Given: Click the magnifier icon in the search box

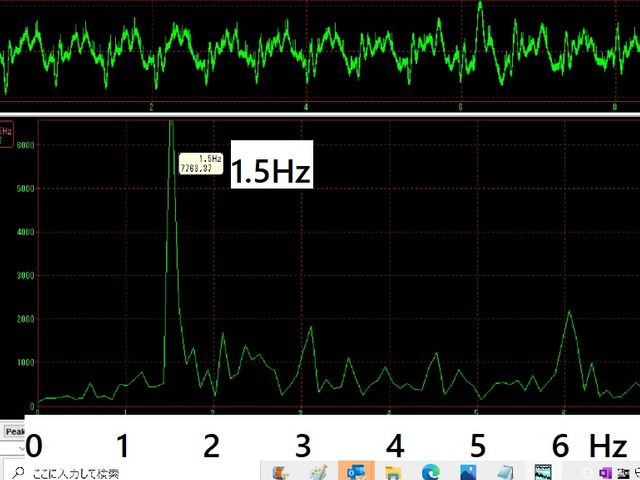Looking at the screenshot, I should [18, 473].
